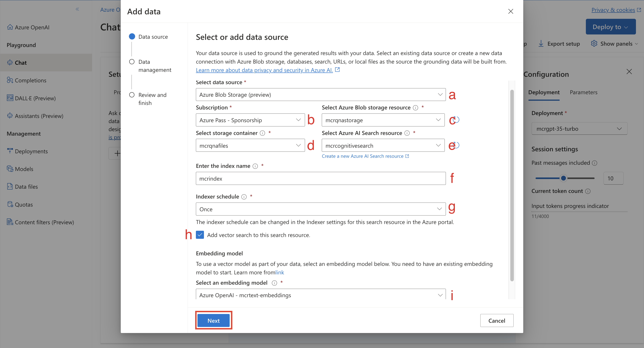
Task: Collapse the left navigation sidebar
Action: 77,9
